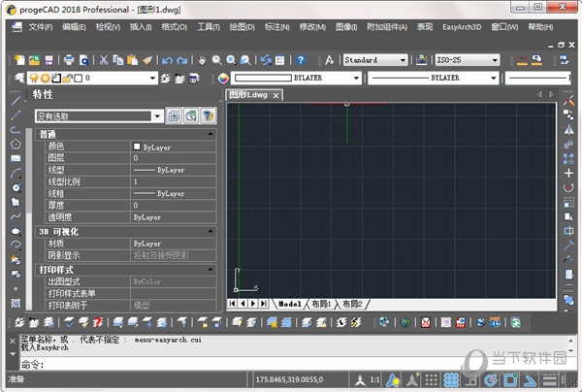Toggle polar tracking in status bar
Viewport: 582px width, 392px height.
491,379
